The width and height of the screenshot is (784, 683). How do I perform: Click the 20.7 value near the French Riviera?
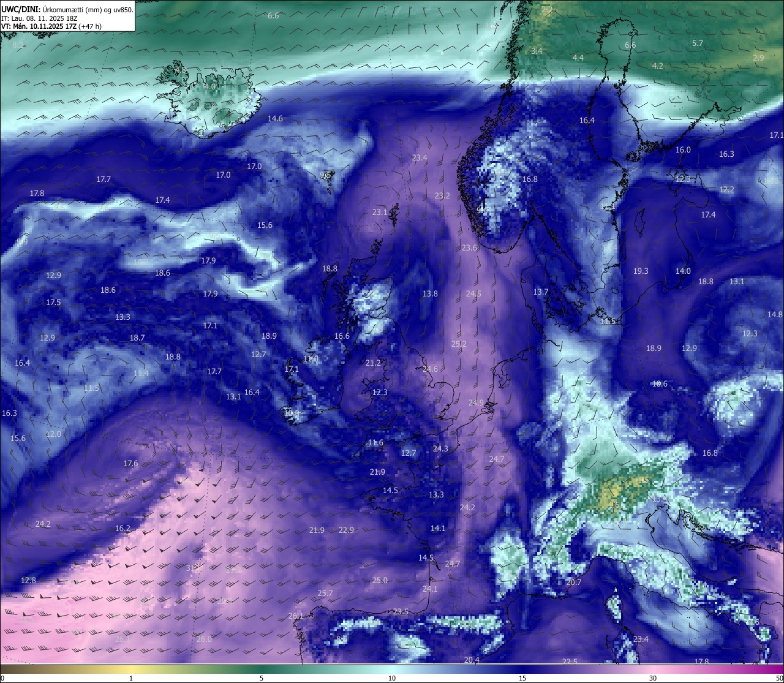tap(574, 582)
